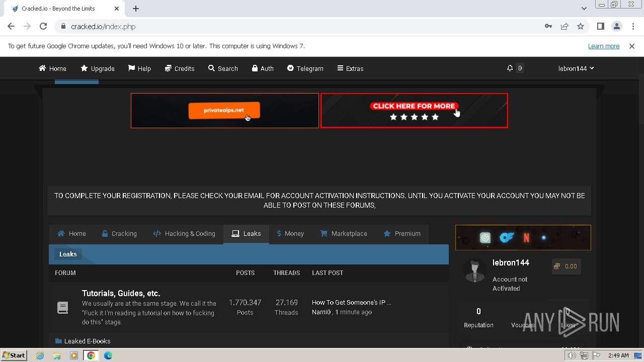644x362 pixels.
Task: Click the 0.00 credits balance button
Action: coord(566,266)
